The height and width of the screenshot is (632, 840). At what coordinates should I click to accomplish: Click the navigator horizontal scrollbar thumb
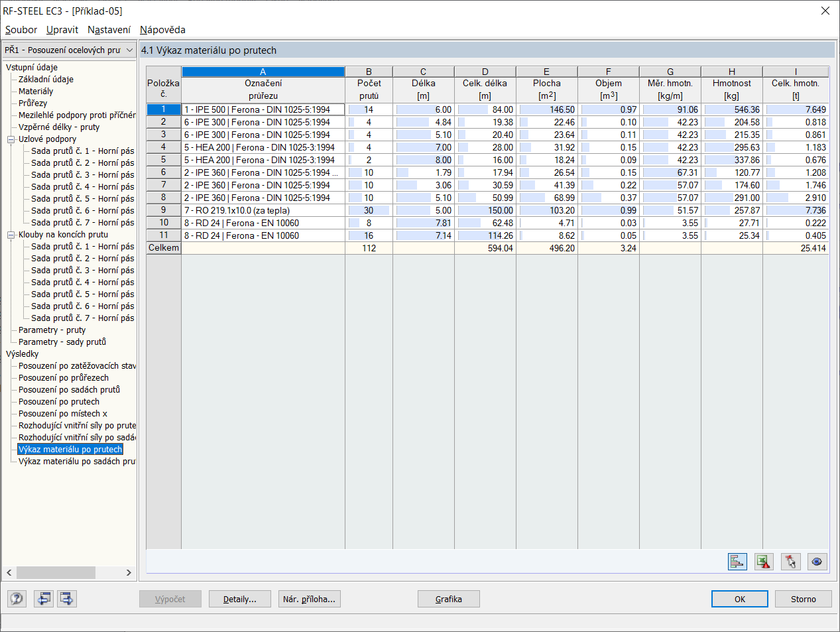[x=56, y=572]
